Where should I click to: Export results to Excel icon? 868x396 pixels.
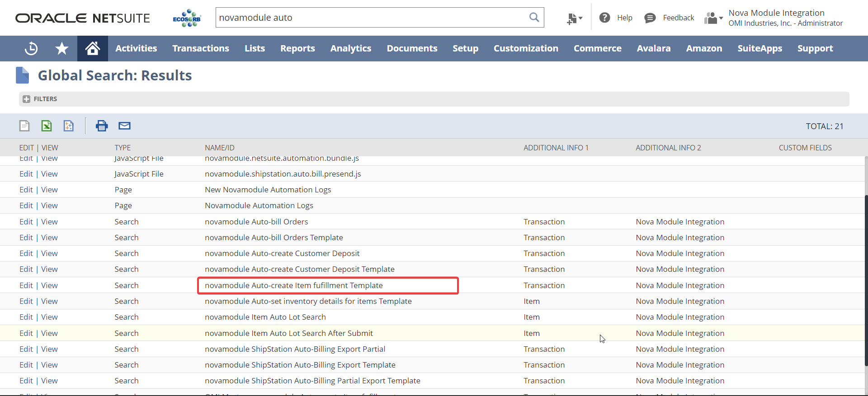(x=47, y=126)
